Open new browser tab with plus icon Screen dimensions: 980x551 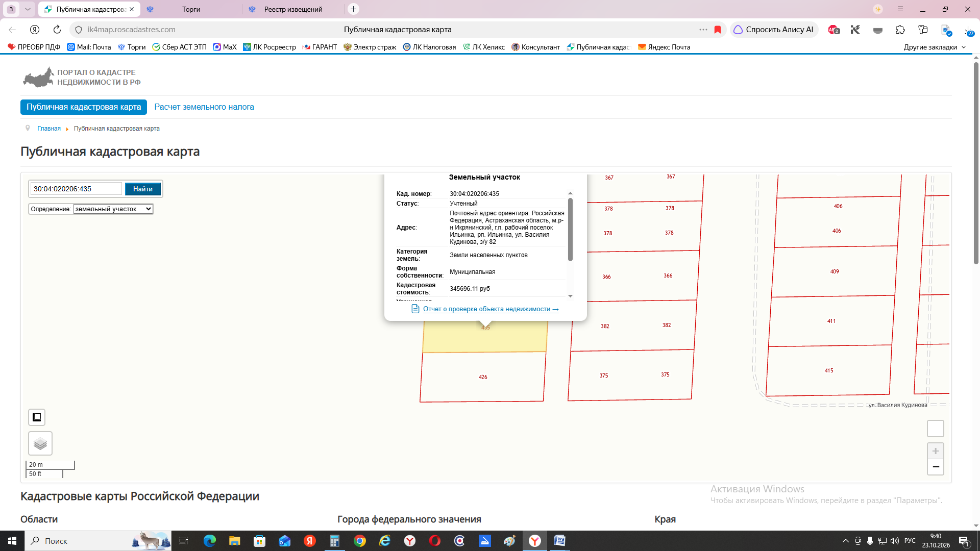tap(353, 9)
